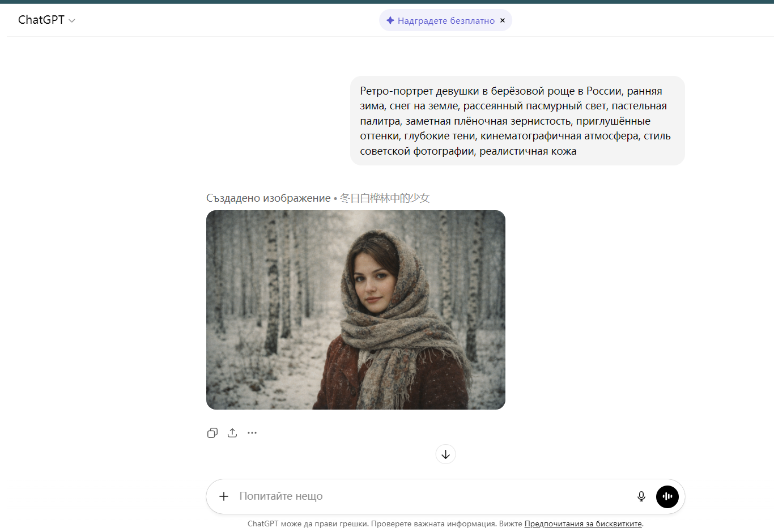Click the microphone dictation icon
Viewport: 774px width, 532px height.
pos(641,496)
